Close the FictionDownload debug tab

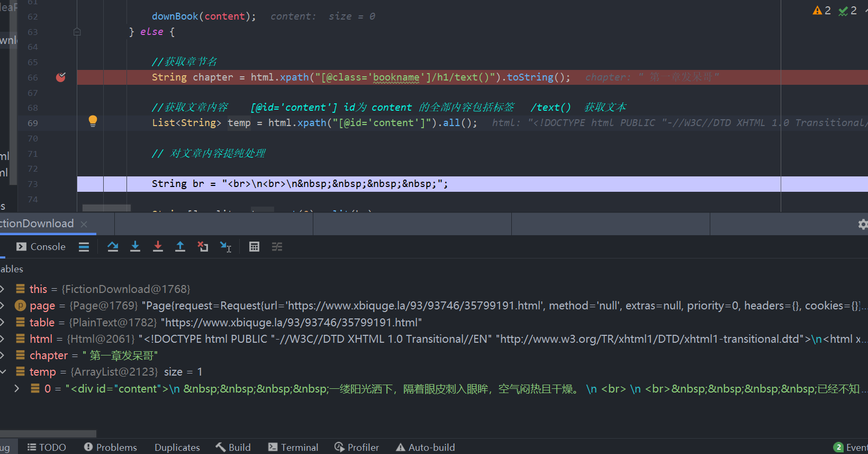(84, 224)
